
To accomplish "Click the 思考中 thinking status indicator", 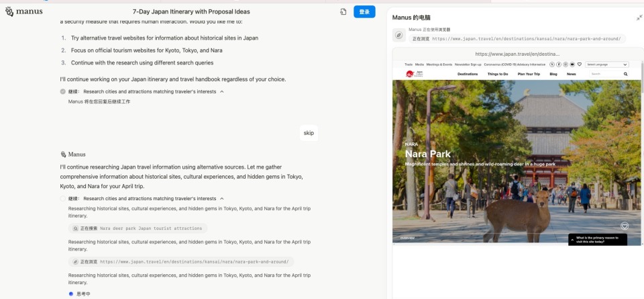I will pyautogui.click(x=80, y=294).
